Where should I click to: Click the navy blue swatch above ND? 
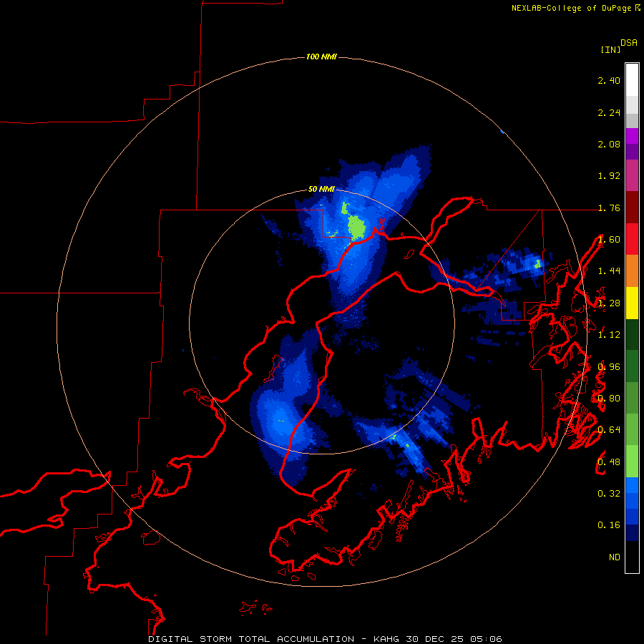click(x=632, y=532)
